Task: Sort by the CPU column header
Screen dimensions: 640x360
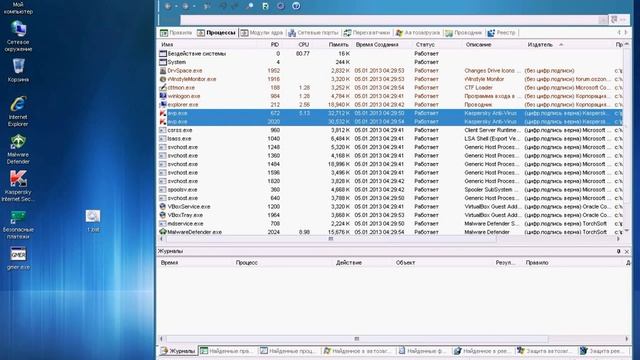Action: coord(303,44)
